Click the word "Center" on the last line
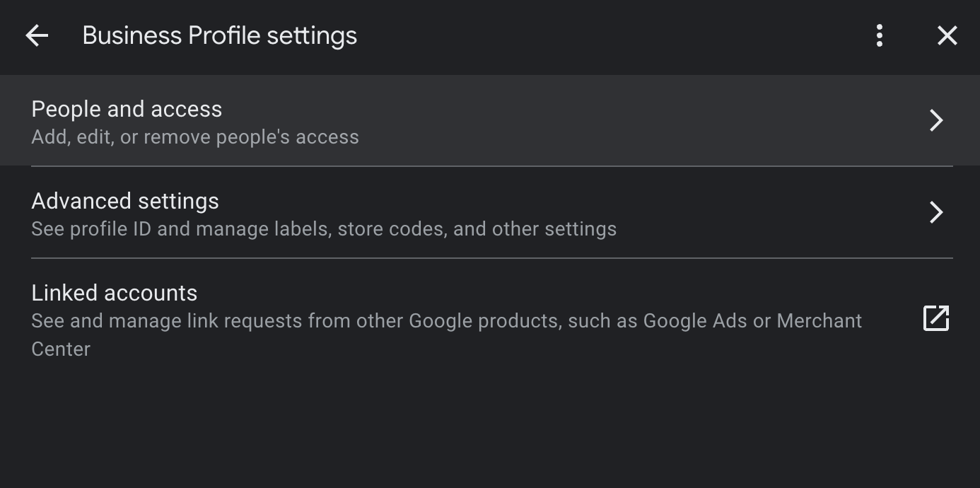This screenshot has width=980, height=488. point(61,349)
